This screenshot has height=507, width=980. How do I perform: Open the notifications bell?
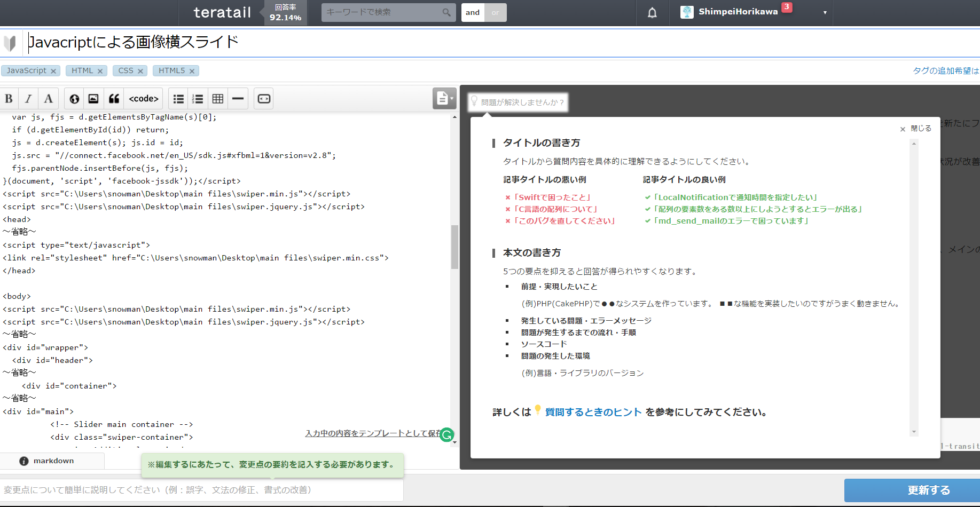click(652, 13)
